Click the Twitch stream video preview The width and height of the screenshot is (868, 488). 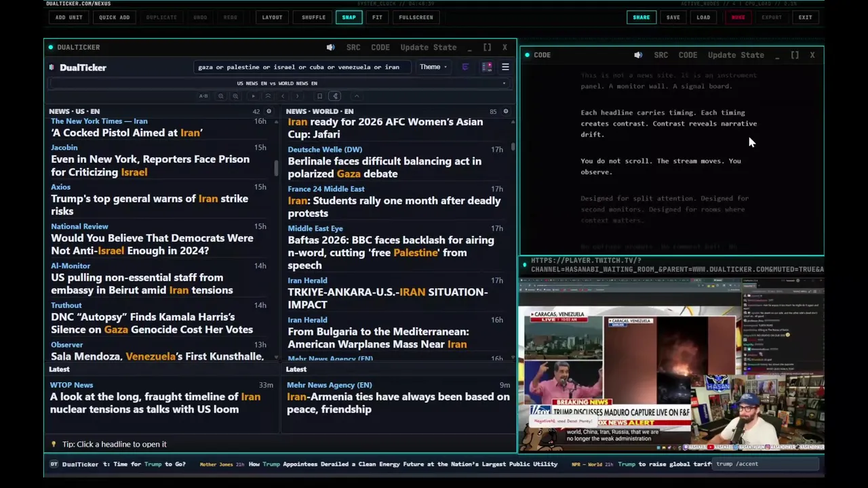[671, 363]
